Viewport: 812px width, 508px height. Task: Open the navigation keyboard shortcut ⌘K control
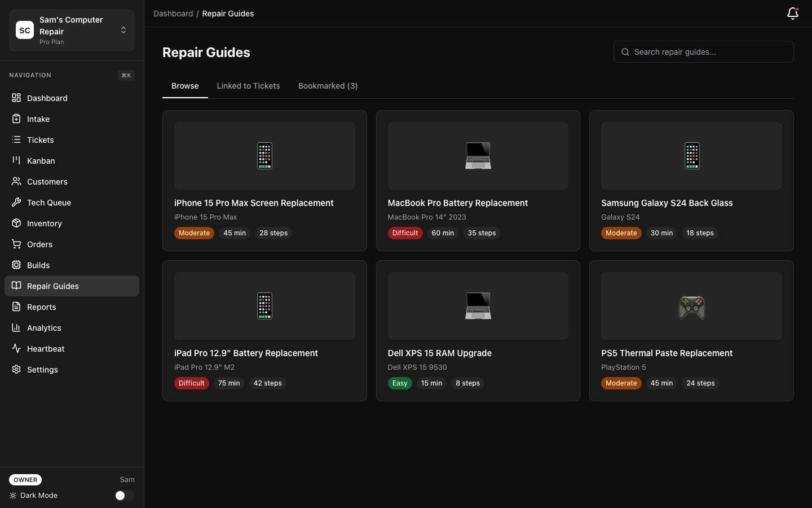click(x=126, y=75)
